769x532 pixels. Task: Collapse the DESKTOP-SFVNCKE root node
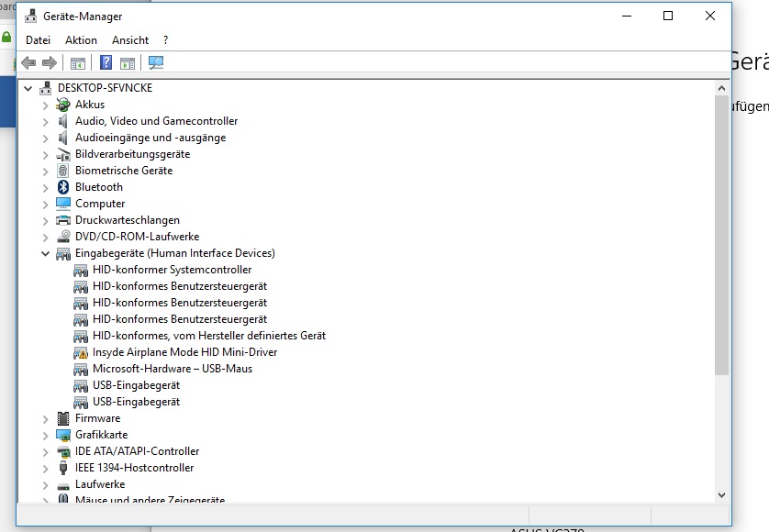28,88
